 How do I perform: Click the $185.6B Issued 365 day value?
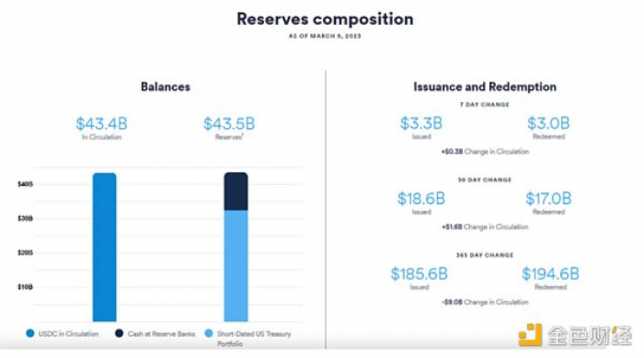tap(420, 273)
